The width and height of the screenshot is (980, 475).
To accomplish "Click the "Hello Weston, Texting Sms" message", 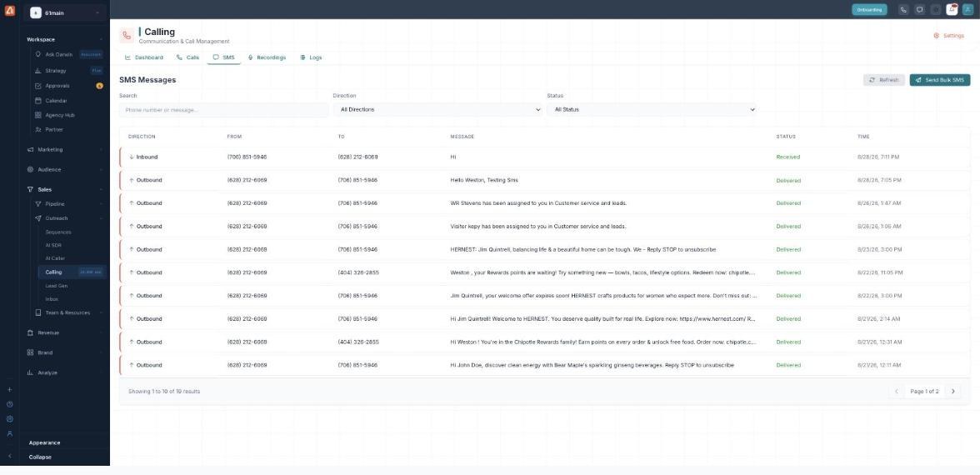I will (x=483, y=180).
